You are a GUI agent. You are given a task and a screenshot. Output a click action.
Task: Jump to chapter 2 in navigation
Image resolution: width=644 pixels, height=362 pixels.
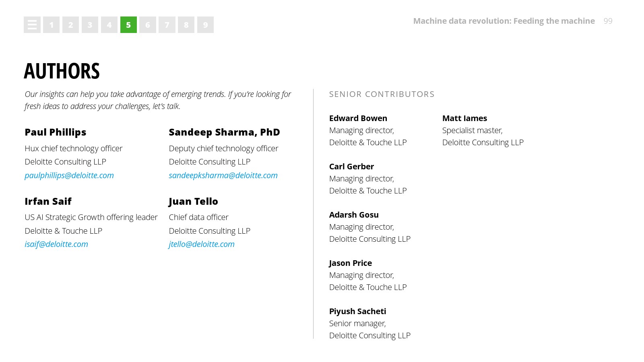70,25
